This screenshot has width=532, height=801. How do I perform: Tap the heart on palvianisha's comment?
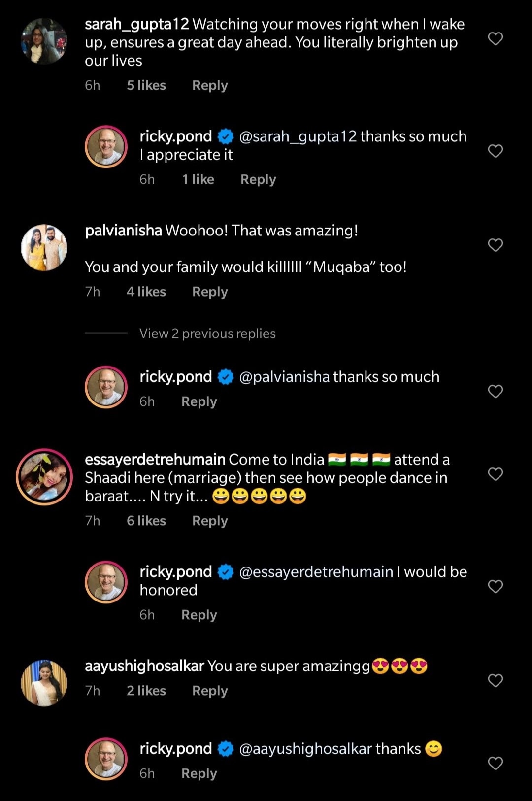tap(495, 245)
